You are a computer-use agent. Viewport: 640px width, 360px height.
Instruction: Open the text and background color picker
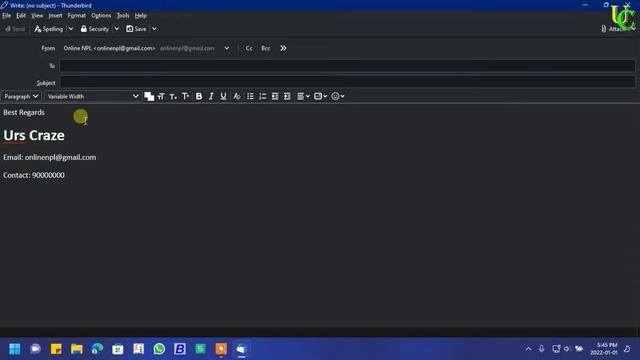tap(149, 96)
